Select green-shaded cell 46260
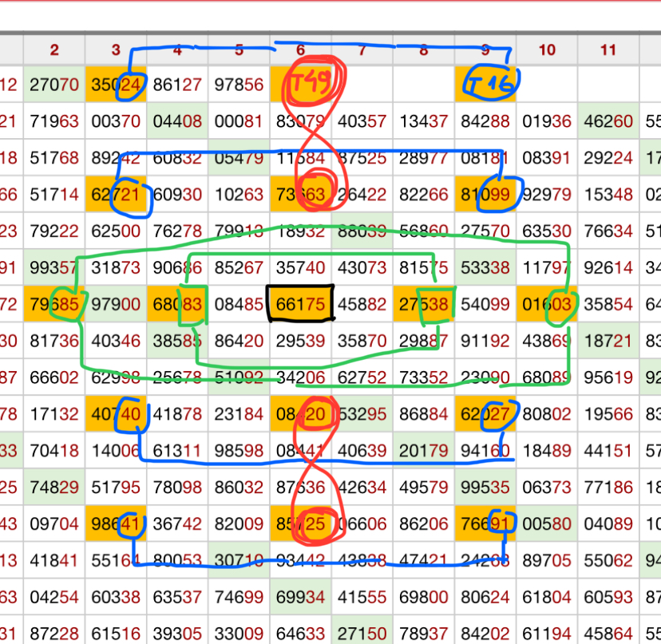The height and width of the screenshot is (644, 661). click(608, 123)
